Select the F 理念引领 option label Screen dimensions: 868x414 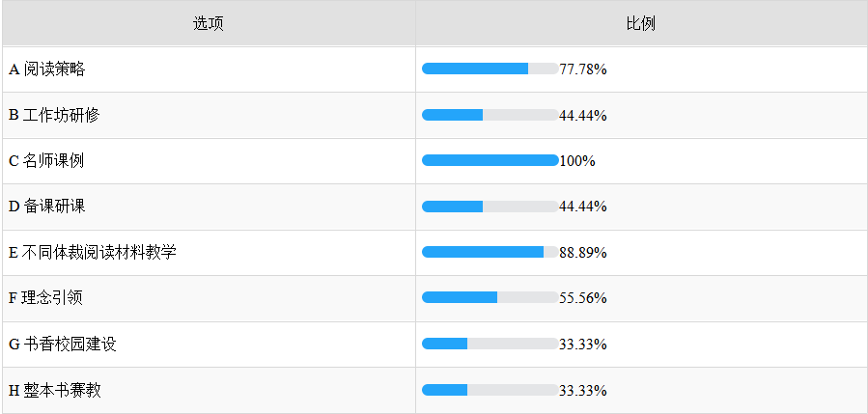tap(46, 298)
